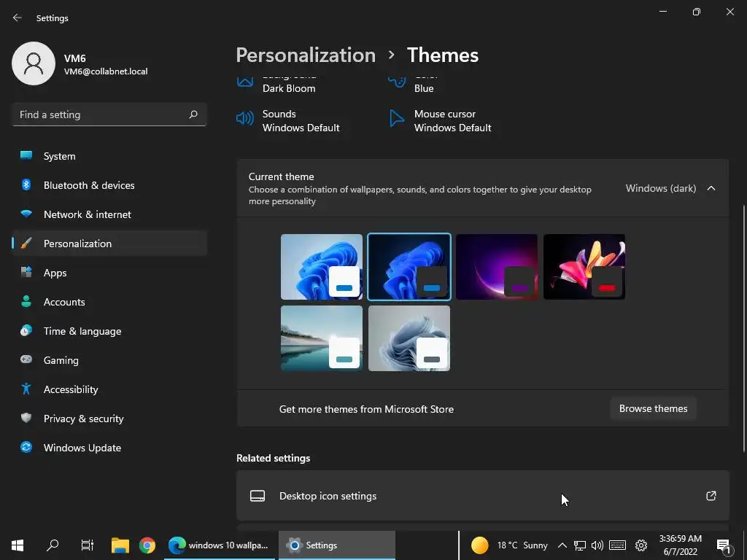
Task: Click the Gaming controller icon
Action: [26, 359]
